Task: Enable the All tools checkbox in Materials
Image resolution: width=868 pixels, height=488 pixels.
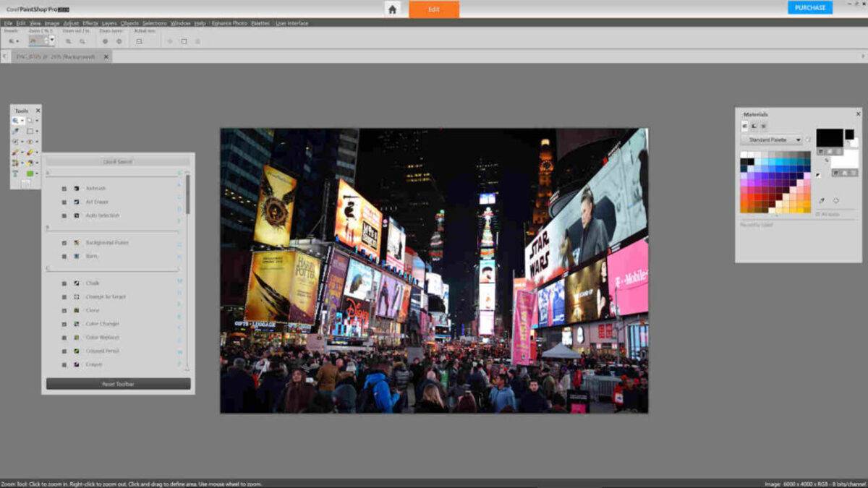Action: (x=818, y=214)
